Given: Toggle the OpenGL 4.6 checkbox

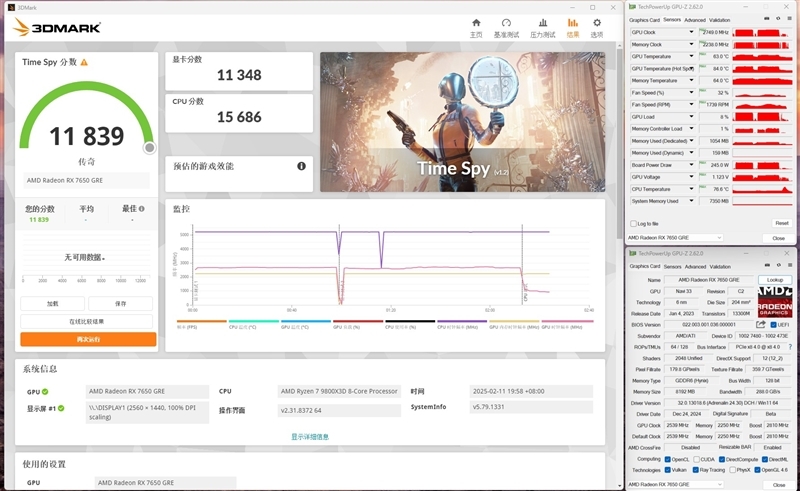Looking at the screenshot, I should click(x=758, y=470).
